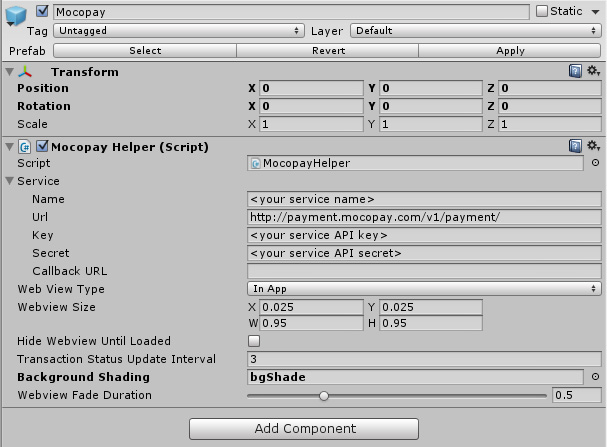The width and height of the screenshot is (607, 447).
Task: Open the Tag dropdown showing Untagged
Action: (x=179, y=31)
